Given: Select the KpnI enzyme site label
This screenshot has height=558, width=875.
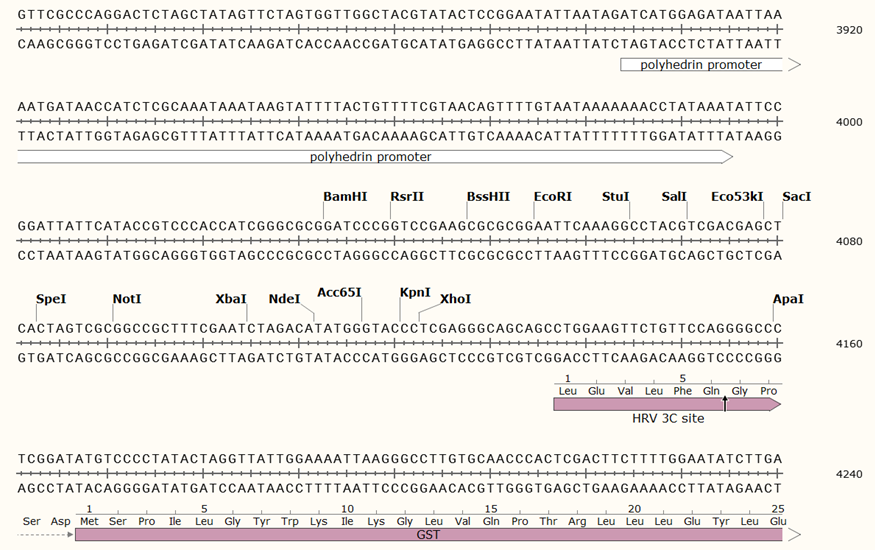Looking at the screenshot, I should pos(415,292).
